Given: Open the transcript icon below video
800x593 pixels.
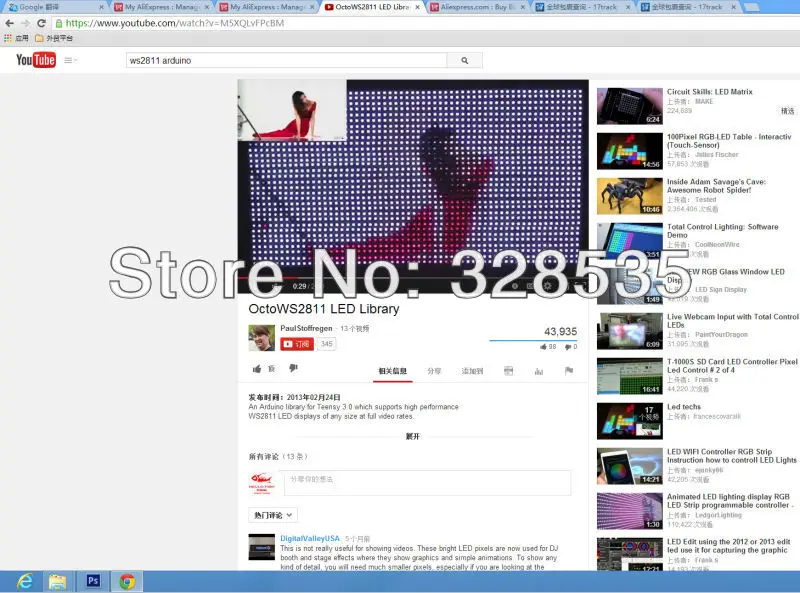Looking at the screenshot, I should click(x=508, y=371).
